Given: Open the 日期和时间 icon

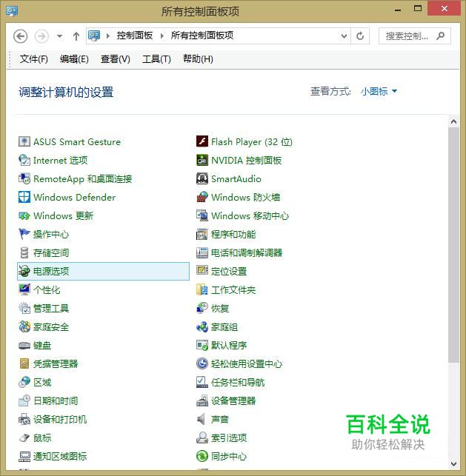Looking at the screenshot, I should [24, 400].
